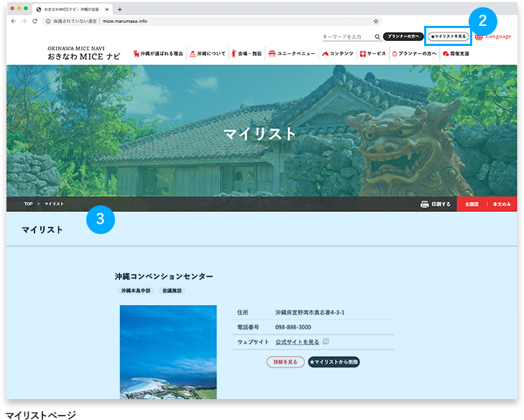Close the おきなわMICEナビ browser tab

point(107,9)
